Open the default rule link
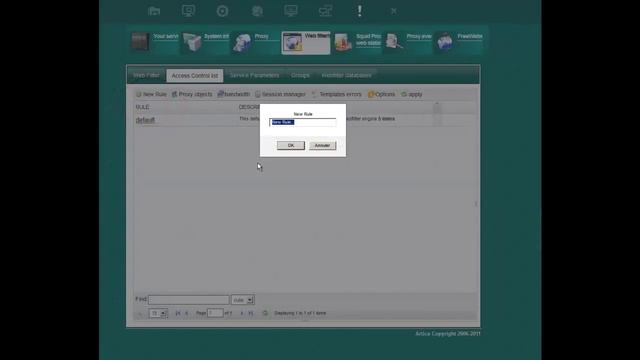 coord(145,120)
